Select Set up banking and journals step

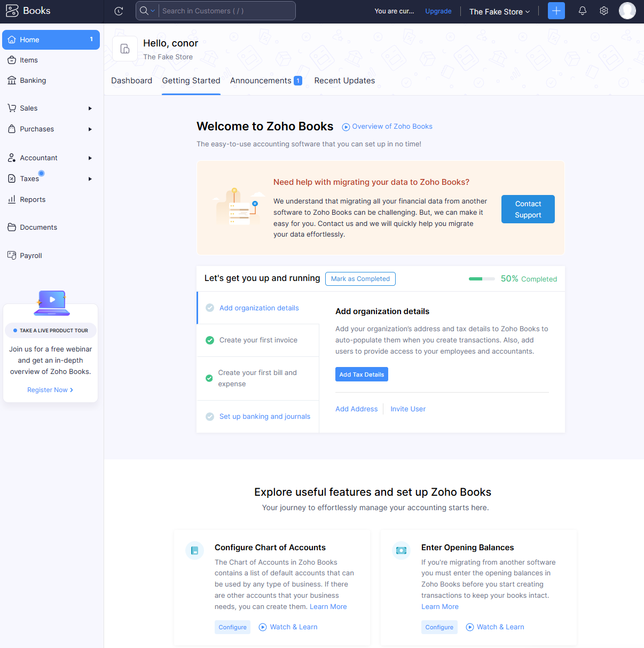[x=258, y=416]
